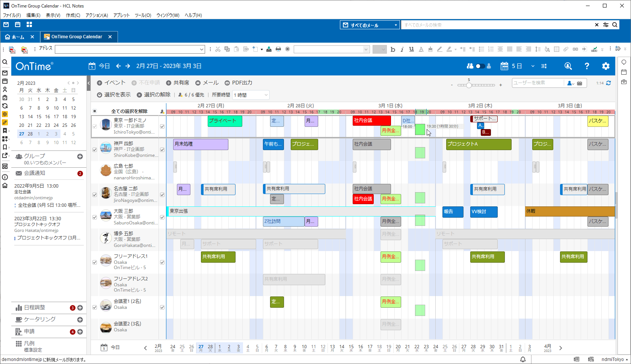The width and height of the screenshot is (631, 364).
Task: Open the font name combo box in toolbar
Action: (332, 49)
